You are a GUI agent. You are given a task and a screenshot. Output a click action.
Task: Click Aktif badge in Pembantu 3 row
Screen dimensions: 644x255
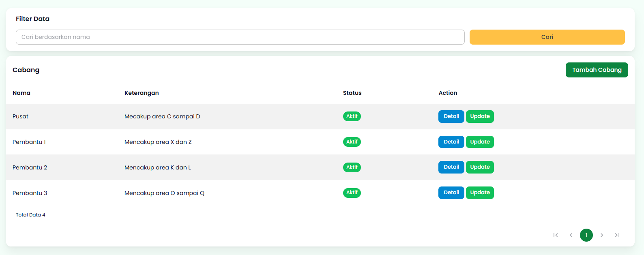[352, 193]
